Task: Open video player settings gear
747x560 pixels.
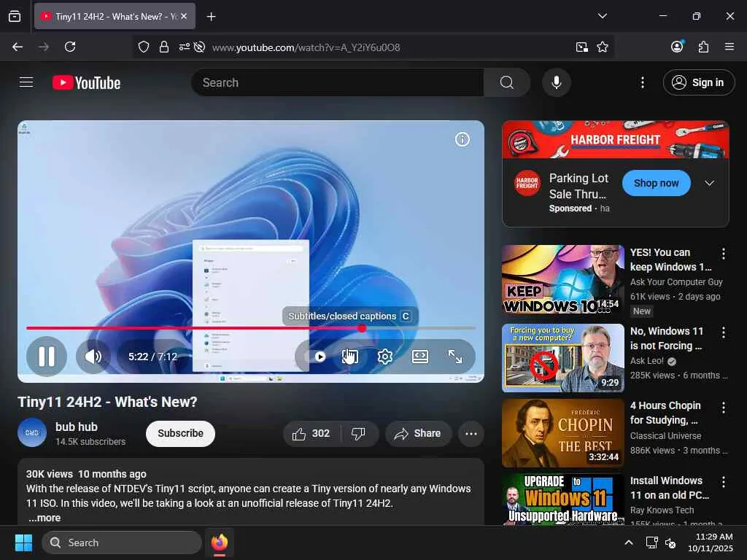Action: click(385, 356)
